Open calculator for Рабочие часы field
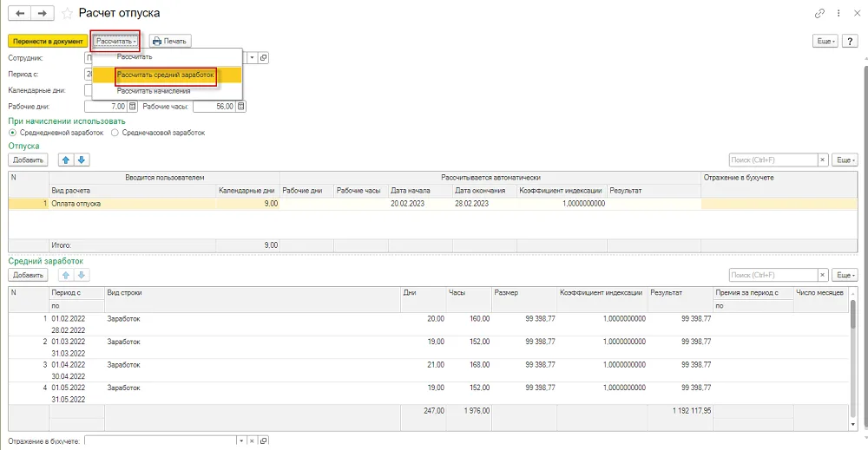This screenshot has width=868, height=450. [240, 106]
